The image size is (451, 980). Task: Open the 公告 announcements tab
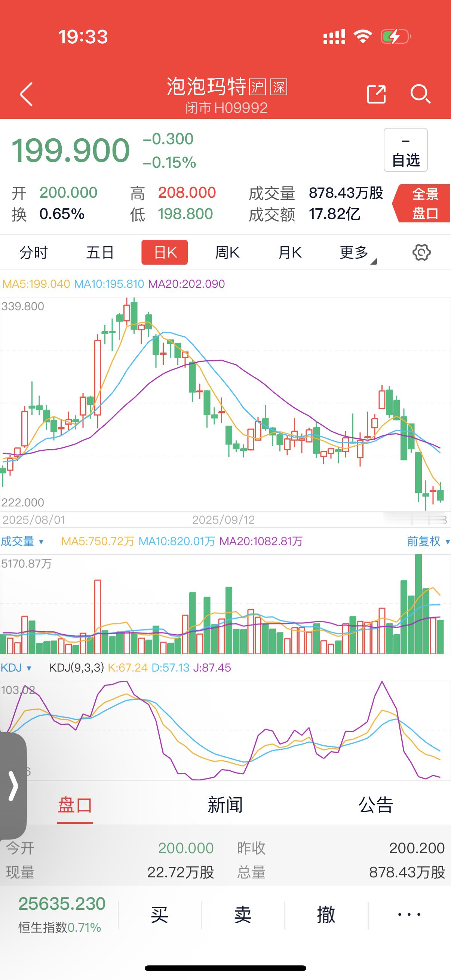point(376,805)
